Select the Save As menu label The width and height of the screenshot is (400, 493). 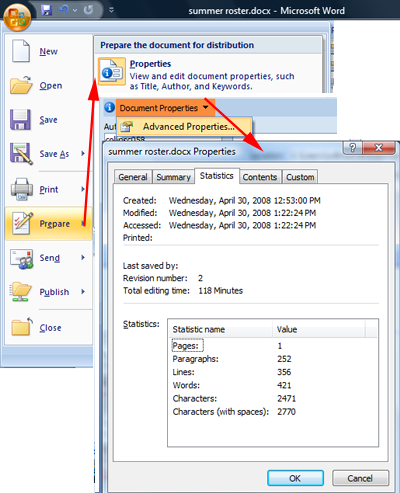pyautogui.click(x=54, y=154)
